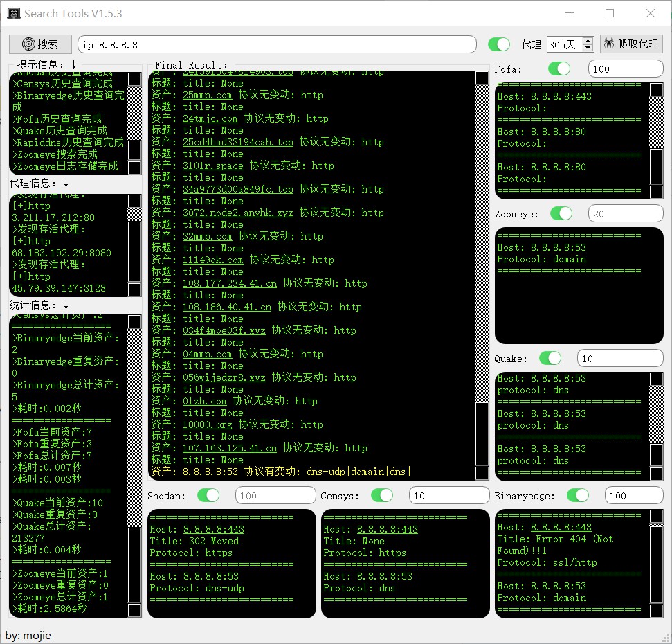The width and height of the screenshot is (672, 644).
Task: Click the ip=8.8.8.8 query input field
Action: [277, 44]
